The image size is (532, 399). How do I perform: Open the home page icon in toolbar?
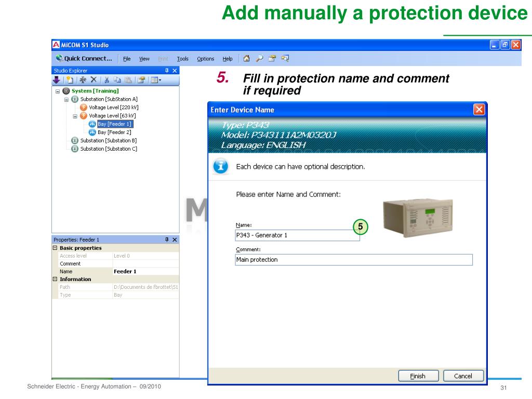click(x=247, y=58)
